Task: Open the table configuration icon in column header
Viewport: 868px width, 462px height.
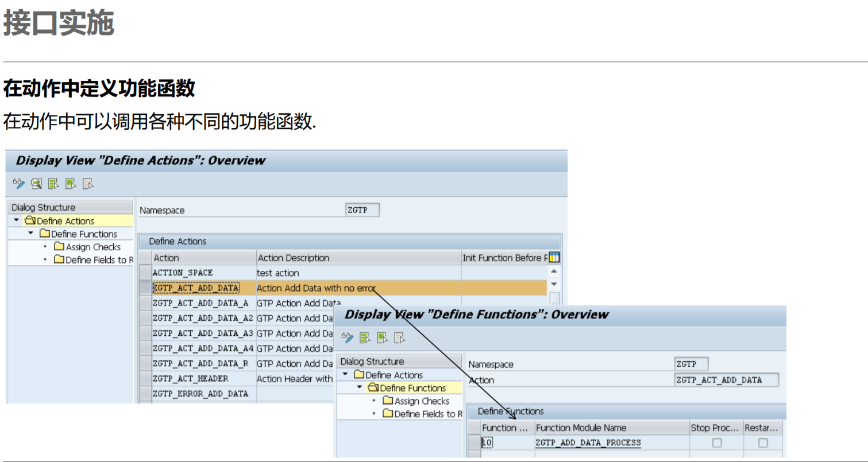Action: 554,257
